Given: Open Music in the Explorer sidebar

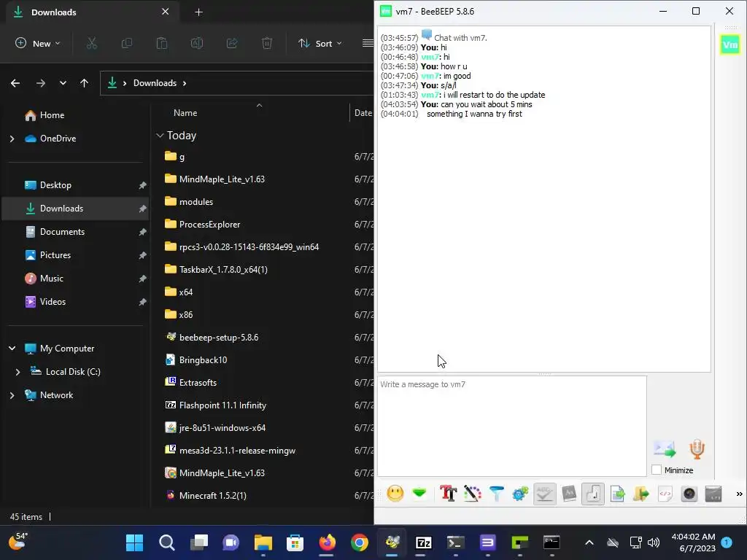Looking at the screenshot, I should pyautogui.click(x=44, y=279).
